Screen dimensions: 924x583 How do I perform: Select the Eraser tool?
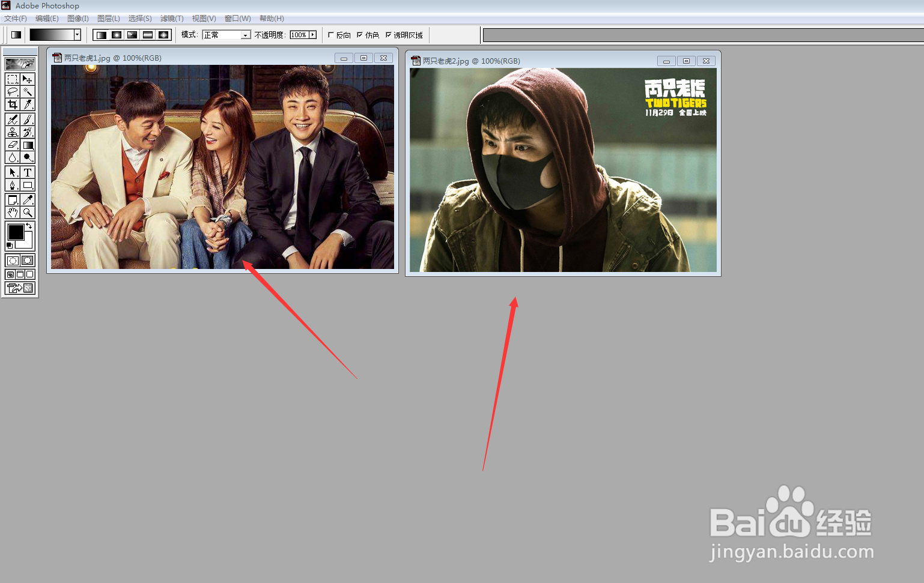tap(13, 145)
